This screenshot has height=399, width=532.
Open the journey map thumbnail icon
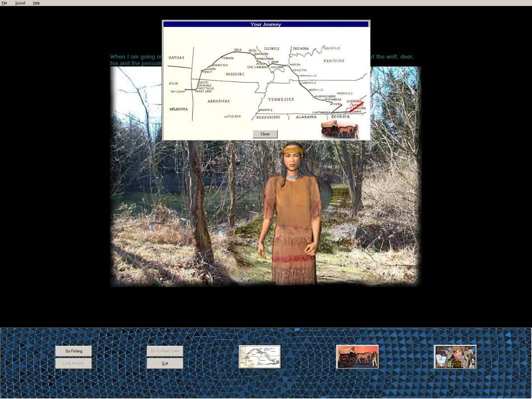click(x=260, y=357)
